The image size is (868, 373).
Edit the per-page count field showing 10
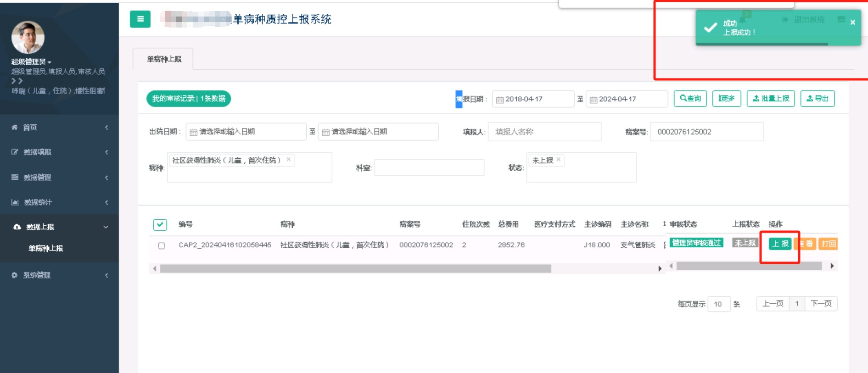(719, 304)
